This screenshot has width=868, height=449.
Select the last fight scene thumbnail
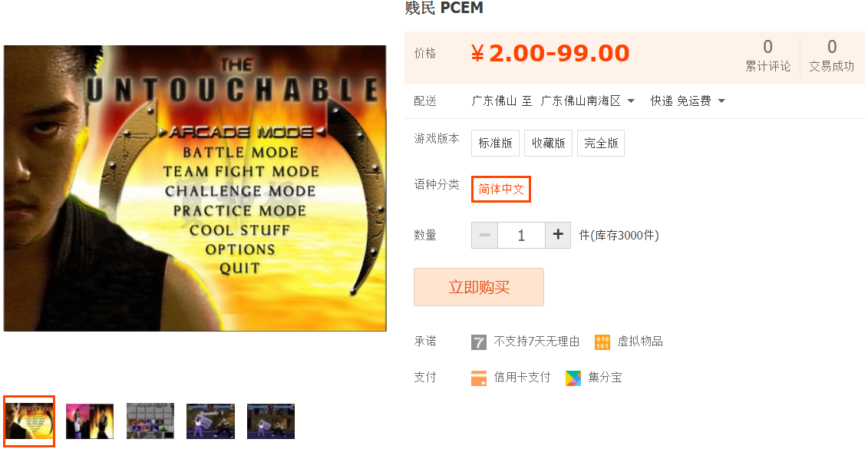(271, 421)
